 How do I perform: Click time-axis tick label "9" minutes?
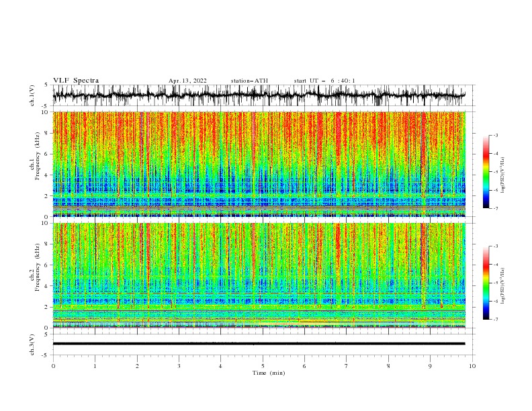click(x=430, y=366)
